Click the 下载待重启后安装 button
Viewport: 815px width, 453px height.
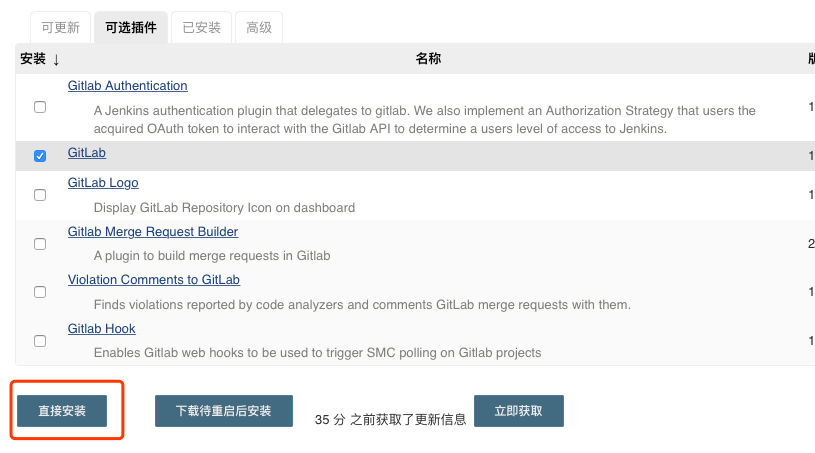(223, 411)
